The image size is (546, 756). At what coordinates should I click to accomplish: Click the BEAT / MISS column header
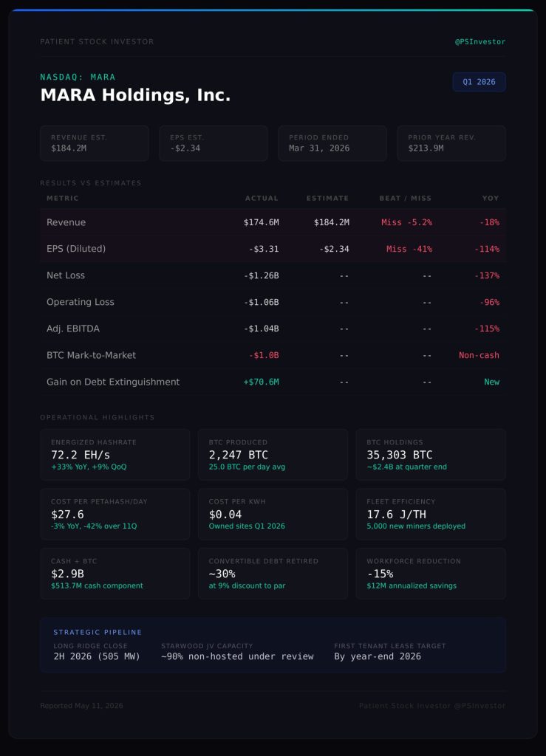click(x=405, y=198)
